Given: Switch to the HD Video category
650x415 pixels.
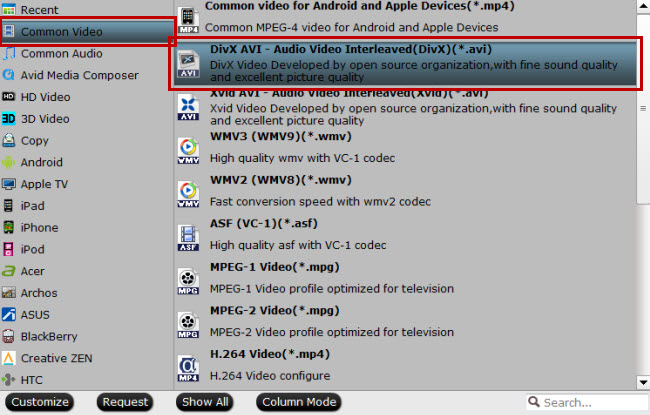Looking at the screenshot, I should point(46,97).
